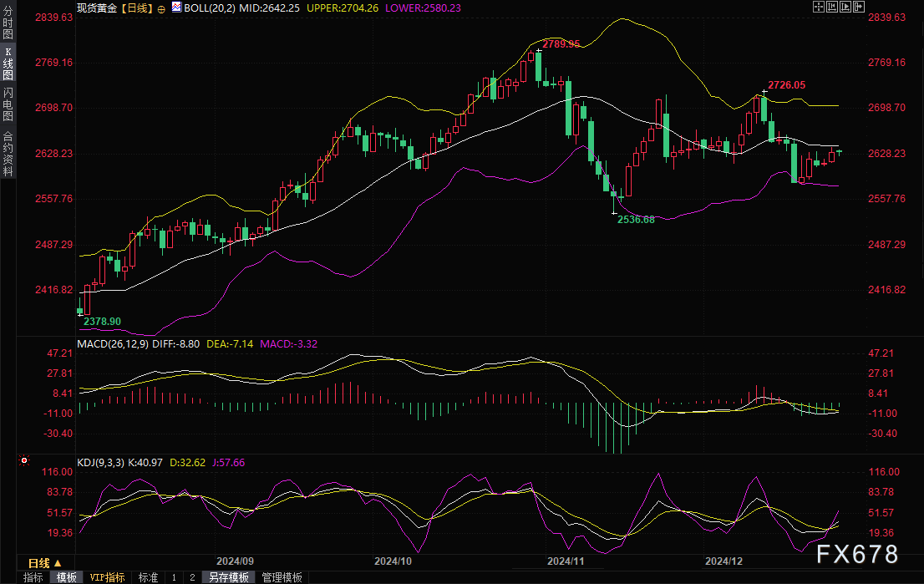Open VIP指标 tab

point(107,577)
